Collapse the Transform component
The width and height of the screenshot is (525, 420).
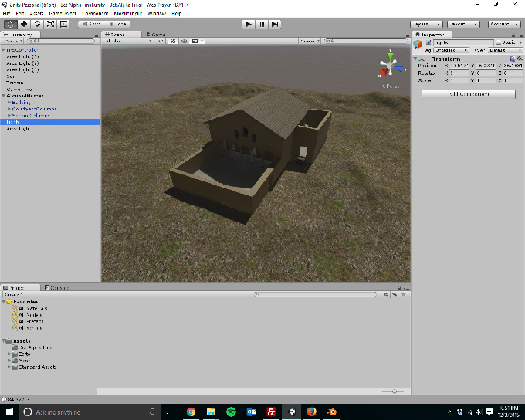415,59
